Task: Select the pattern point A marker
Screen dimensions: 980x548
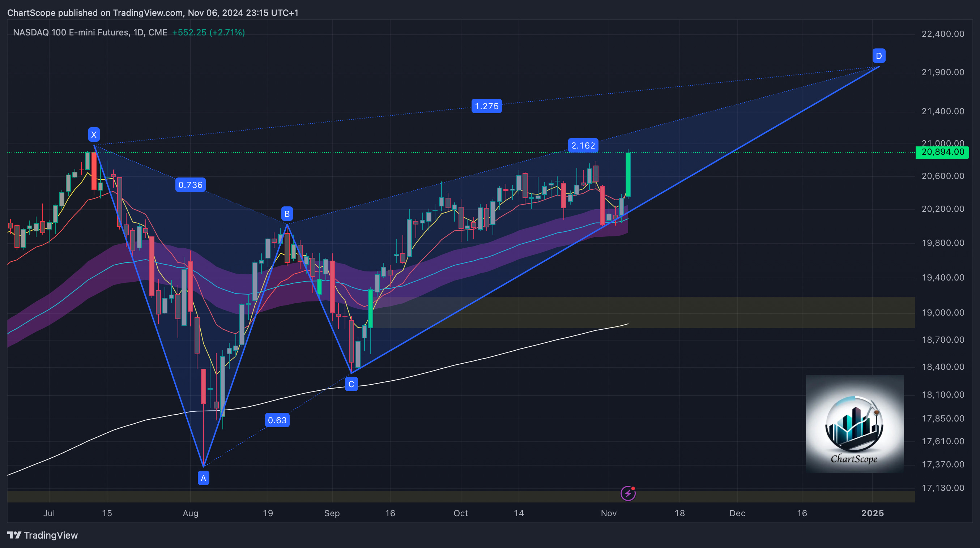Action: click(x=204, y=478)
